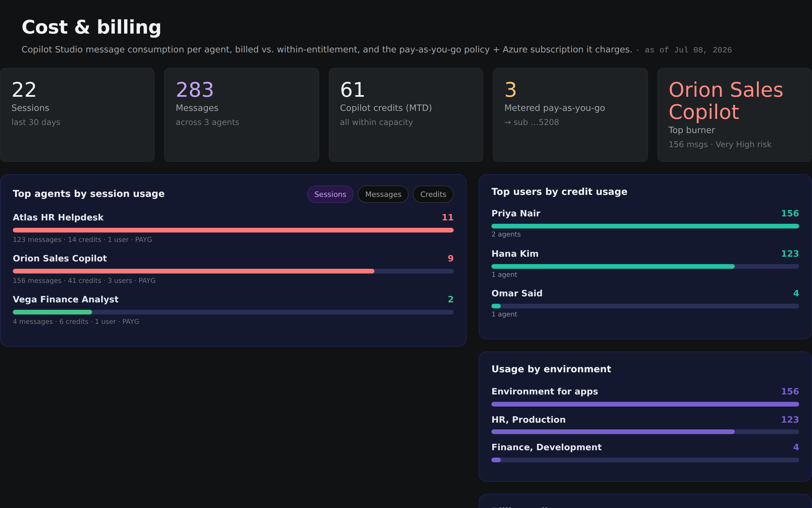The width and height of the screenshot is (812, 508).
Task: Select the HR, Production environment row
Action: 645,424
